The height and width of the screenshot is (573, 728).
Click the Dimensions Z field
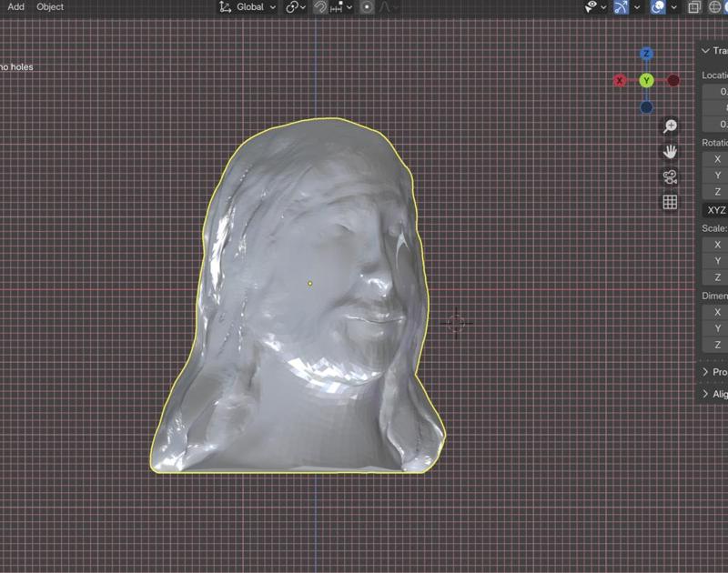[x=715, y=345]
